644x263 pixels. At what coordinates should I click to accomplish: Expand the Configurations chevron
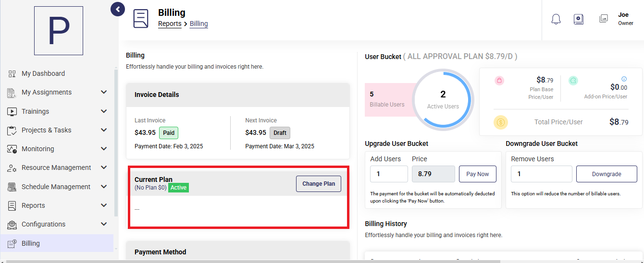(x=104, y=224)
